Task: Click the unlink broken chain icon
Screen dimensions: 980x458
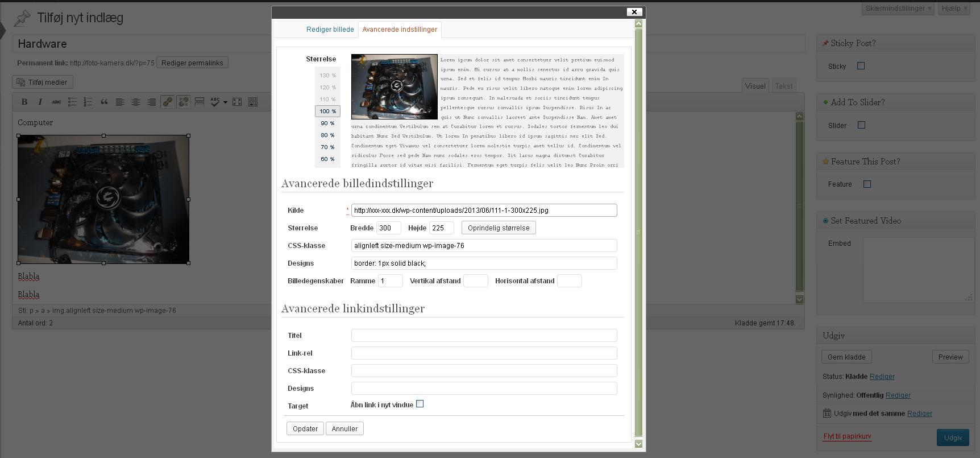Action: [183, 102]
